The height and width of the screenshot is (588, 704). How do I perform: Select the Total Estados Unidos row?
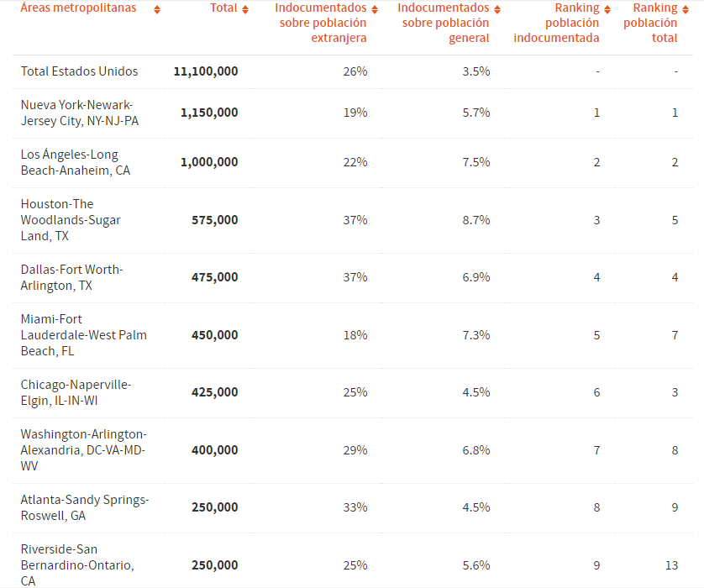(x=79, y=71)
